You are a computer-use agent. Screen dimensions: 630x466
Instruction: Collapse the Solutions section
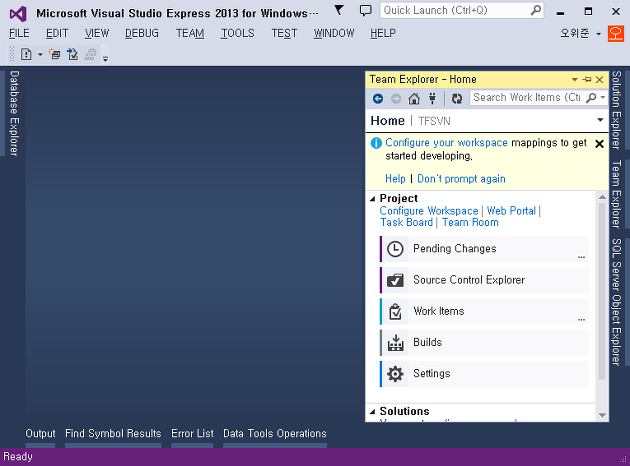[372, 411]
